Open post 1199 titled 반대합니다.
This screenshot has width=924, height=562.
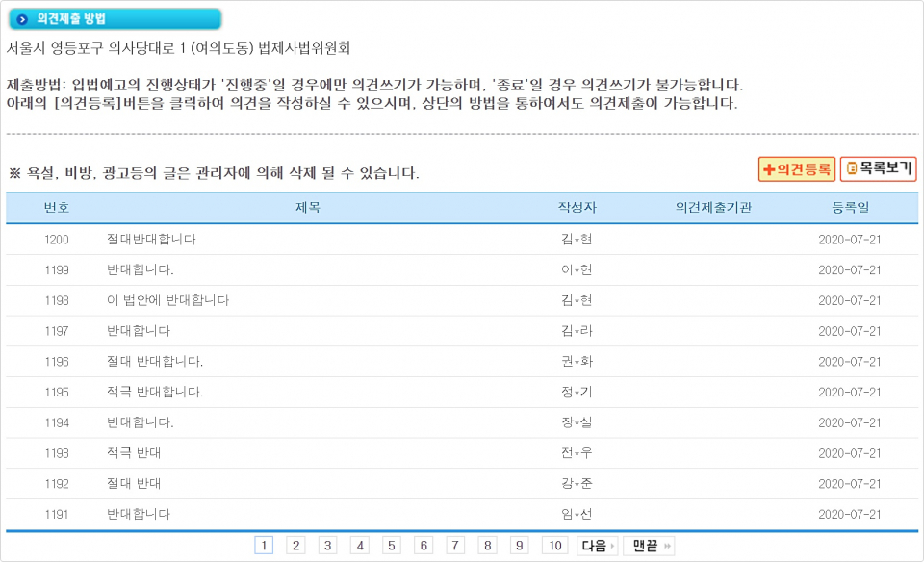(x=141, y=269)
